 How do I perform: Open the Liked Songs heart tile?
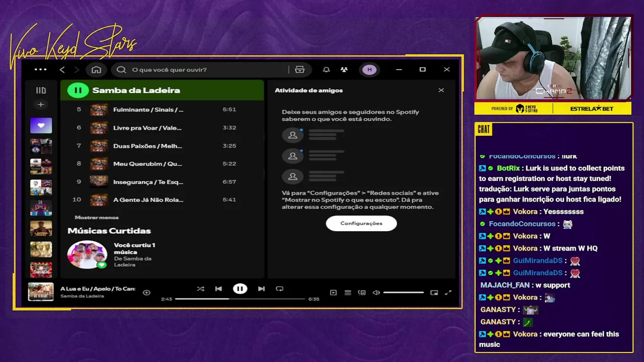tap(41, 125)
